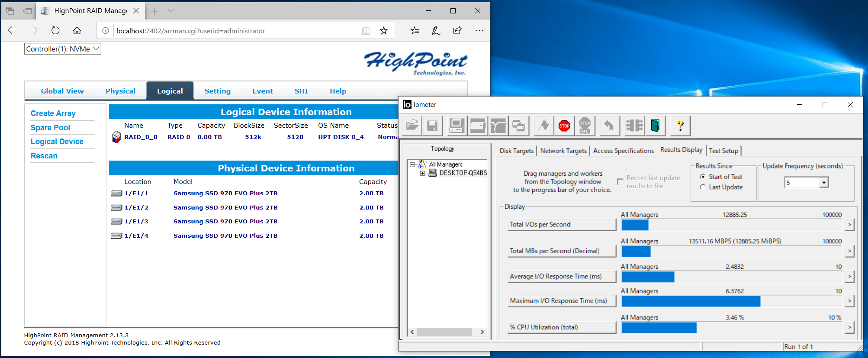This screenshot has height=358, width=868.
Task: Click arrow beside Total I/Os per Second bar
Action: tap(849, 225)
